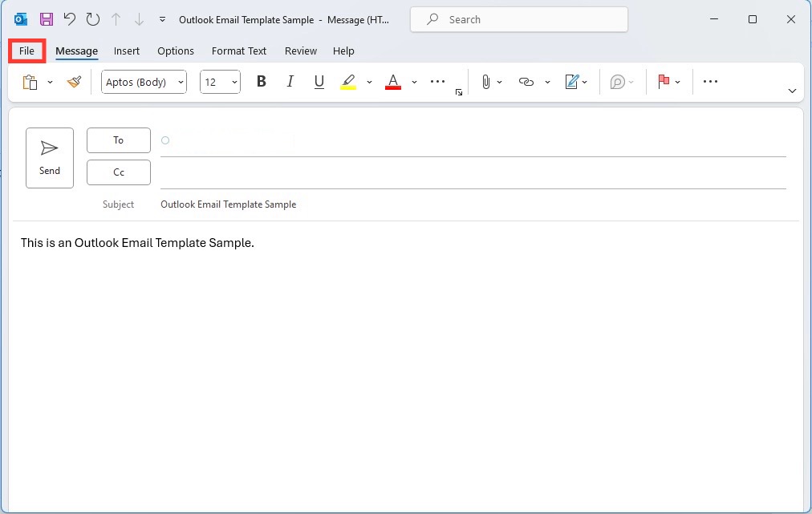Expand the ribbon display options chevron
This screenshot has width=812, height=514.
pyautogui.click(x=792, y=91)
